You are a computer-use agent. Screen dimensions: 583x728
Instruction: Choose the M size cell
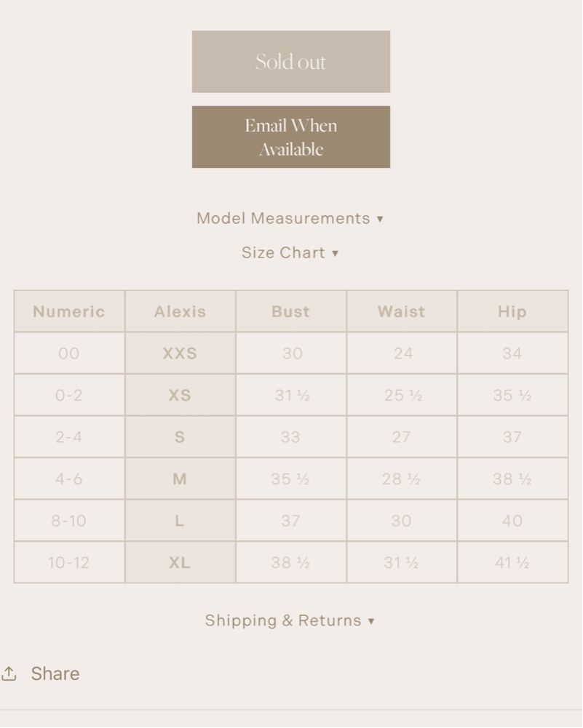(x=180, y=479)
